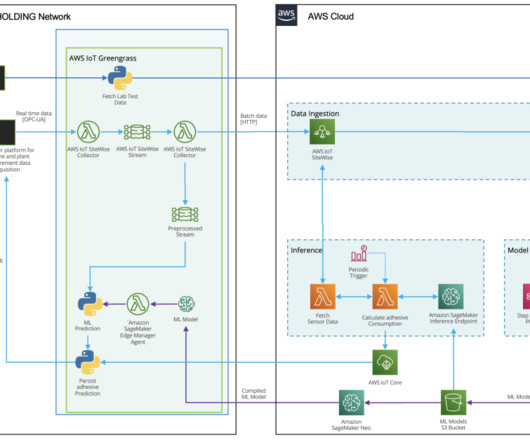Viewport: 530px width, 442px height.
Task: Select the 'Inference' group label
Action: pos(306,250)
